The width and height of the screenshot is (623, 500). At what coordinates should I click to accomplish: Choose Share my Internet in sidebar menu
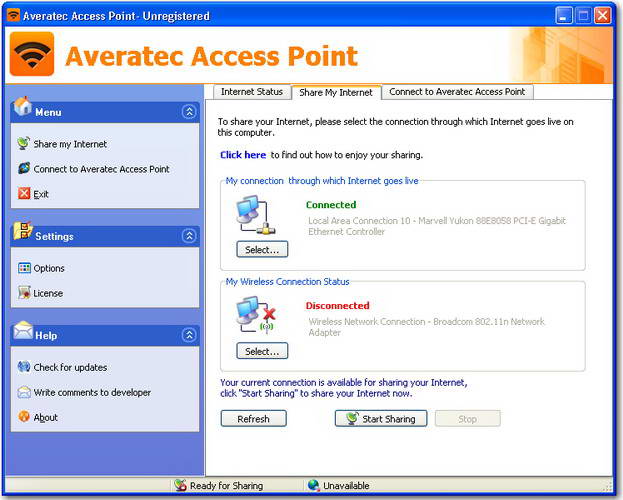[70, 144]
